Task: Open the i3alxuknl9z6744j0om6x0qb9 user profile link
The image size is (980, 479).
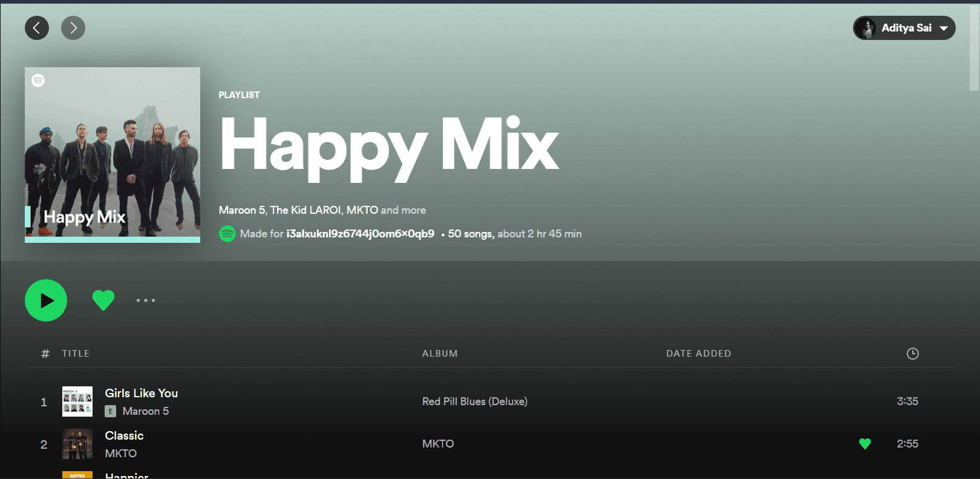Action: click(x=360, y=234)
